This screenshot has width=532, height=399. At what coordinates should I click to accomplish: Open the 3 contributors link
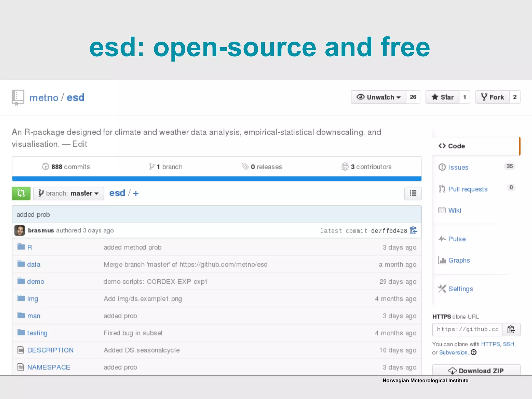point(367,167)
